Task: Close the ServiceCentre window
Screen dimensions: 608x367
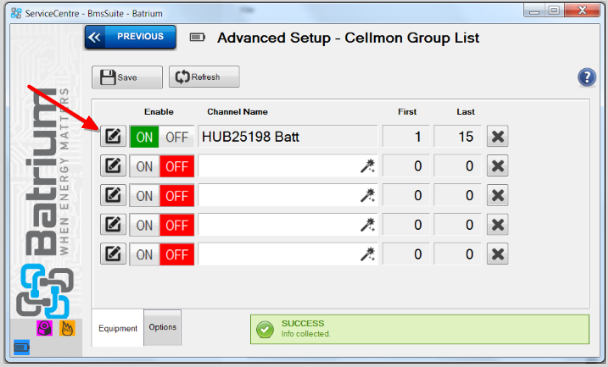Action: coord(582,10)
